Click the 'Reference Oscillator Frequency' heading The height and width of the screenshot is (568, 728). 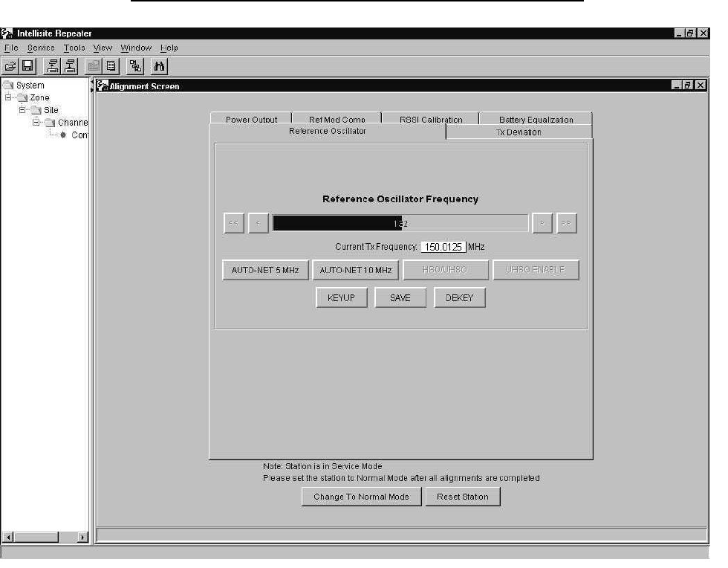tap(400, 199)
